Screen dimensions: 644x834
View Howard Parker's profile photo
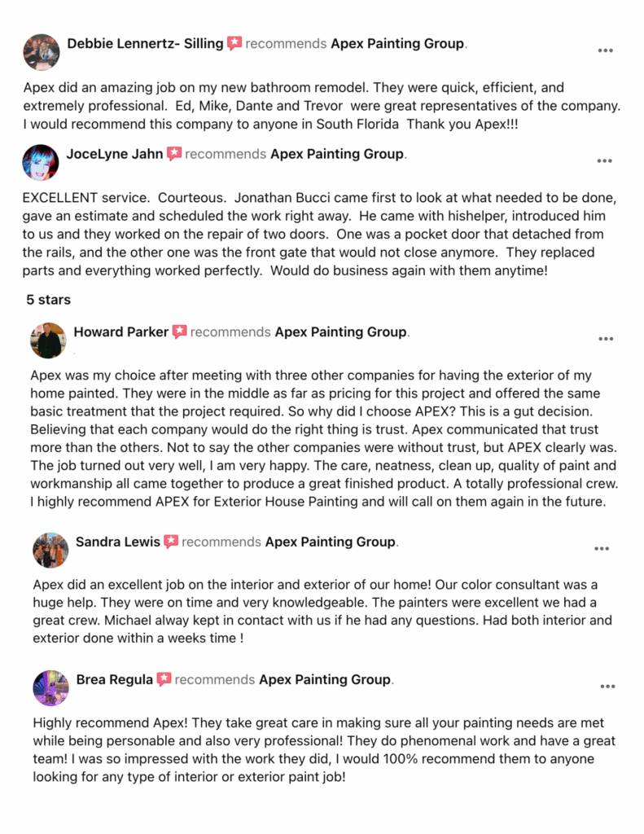pos(48,340)
